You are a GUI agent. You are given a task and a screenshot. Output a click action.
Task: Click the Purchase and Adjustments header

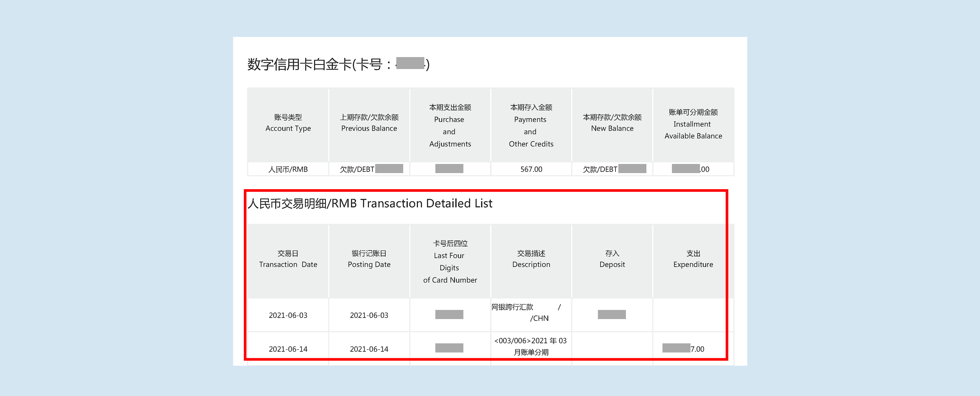pos(450,126)
